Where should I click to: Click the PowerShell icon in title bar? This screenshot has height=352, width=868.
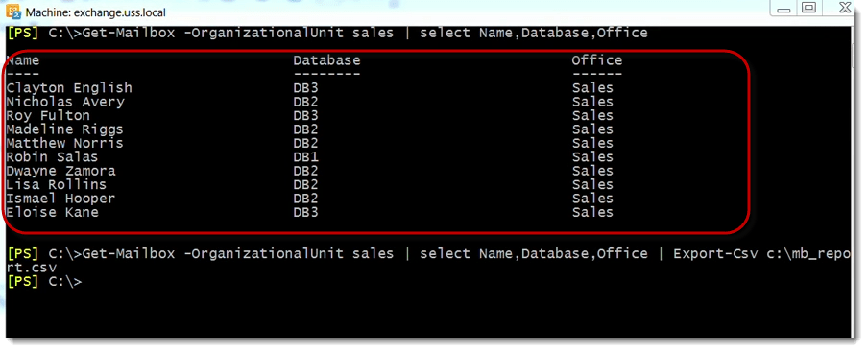point(13,12)
